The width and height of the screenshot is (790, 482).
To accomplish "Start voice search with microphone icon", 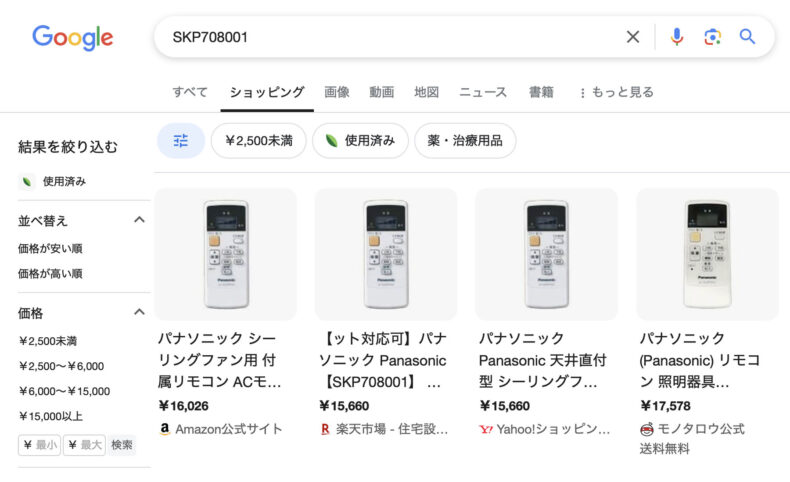I will [x=677, y=37].
